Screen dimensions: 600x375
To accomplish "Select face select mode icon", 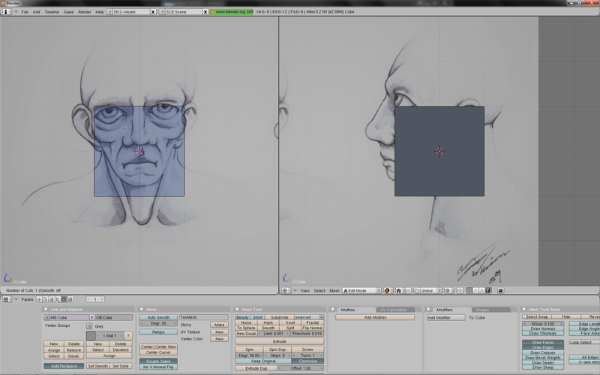I will [482, 290].
